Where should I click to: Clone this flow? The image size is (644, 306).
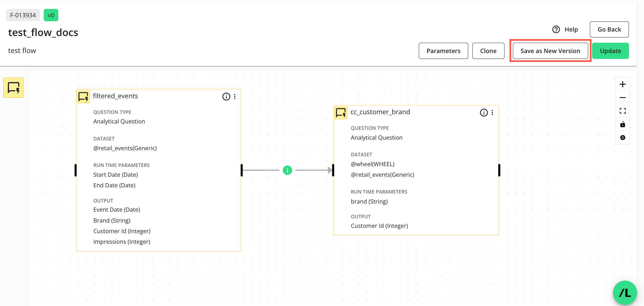point(488,51)
